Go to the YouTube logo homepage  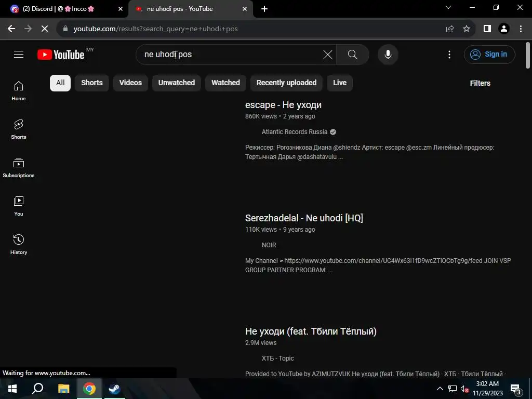[61, 55]
